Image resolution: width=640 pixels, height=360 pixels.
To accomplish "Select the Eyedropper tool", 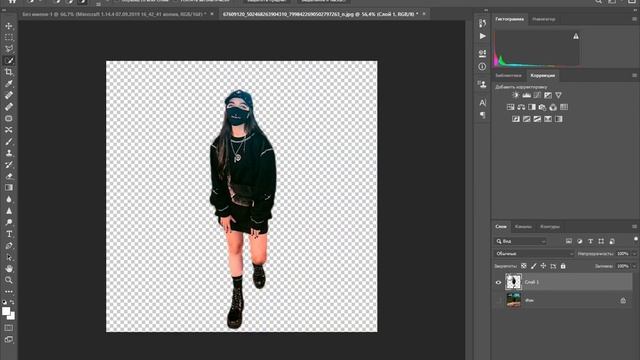I will click(x=9, y=84).
